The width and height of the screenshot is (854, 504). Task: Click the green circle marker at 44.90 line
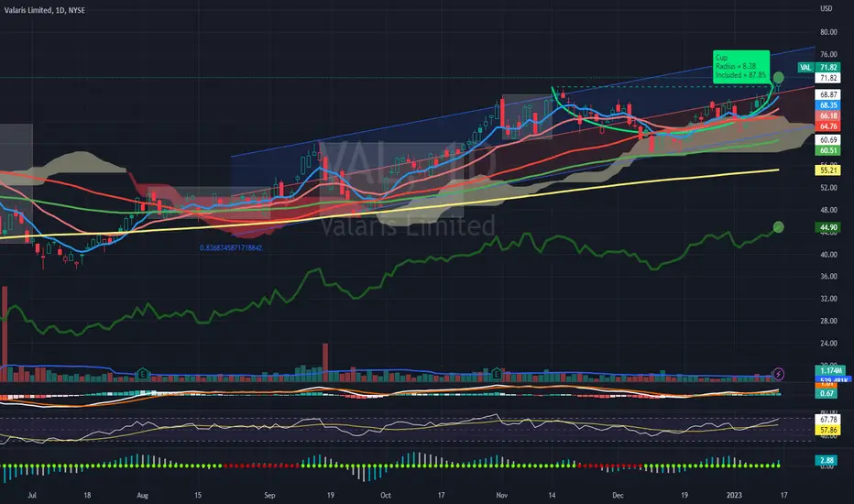(778, 226)
